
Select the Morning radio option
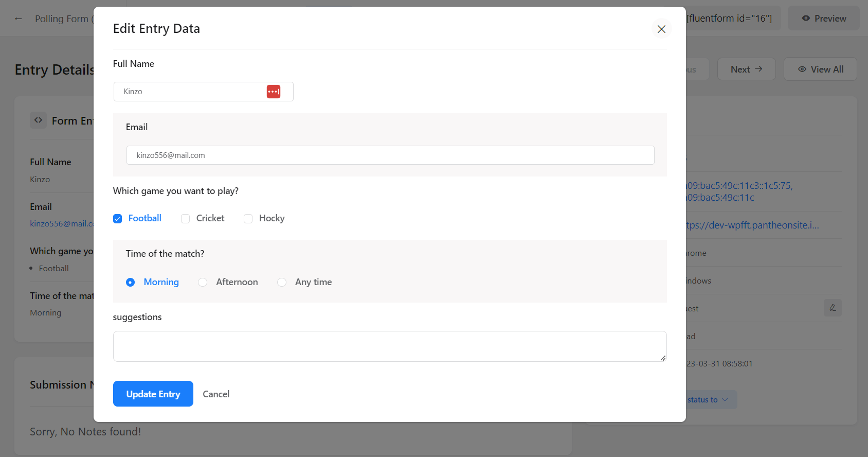[x=131, y=283]
